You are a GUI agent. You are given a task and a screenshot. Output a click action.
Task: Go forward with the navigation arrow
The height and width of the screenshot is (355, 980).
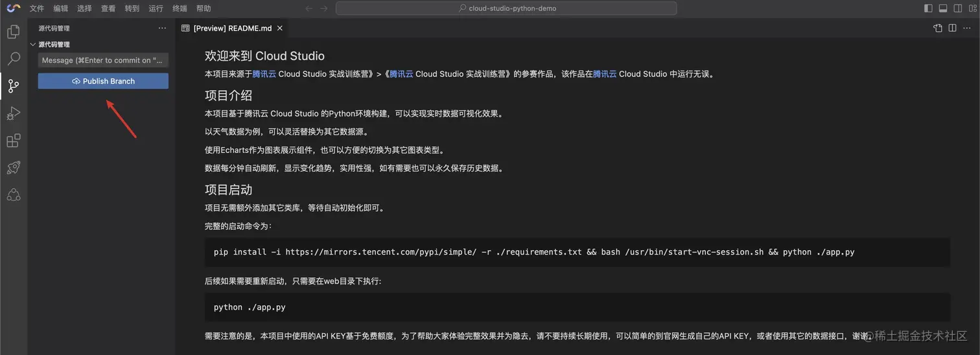(x=323, y=8)
